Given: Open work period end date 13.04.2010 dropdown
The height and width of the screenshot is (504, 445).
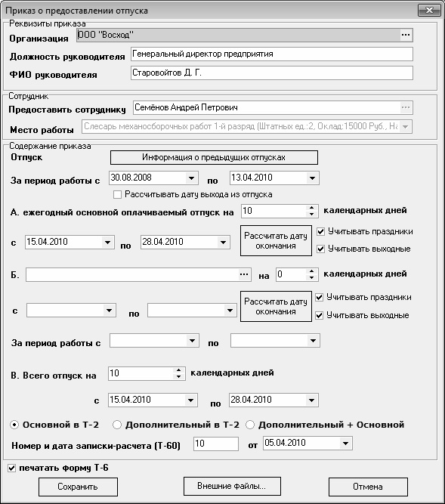Looking at the screenshot, I should click(312, 178).
